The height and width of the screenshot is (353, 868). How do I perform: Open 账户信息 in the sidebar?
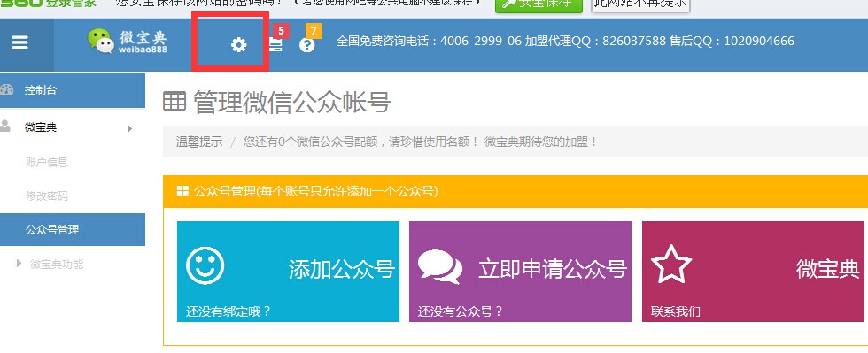click(46, 162)
